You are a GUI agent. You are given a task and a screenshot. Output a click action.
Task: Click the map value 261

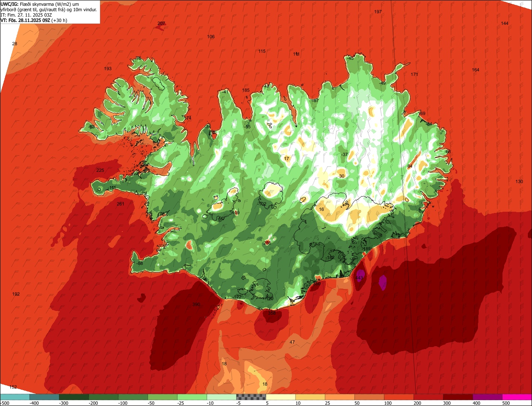[121, 203]
